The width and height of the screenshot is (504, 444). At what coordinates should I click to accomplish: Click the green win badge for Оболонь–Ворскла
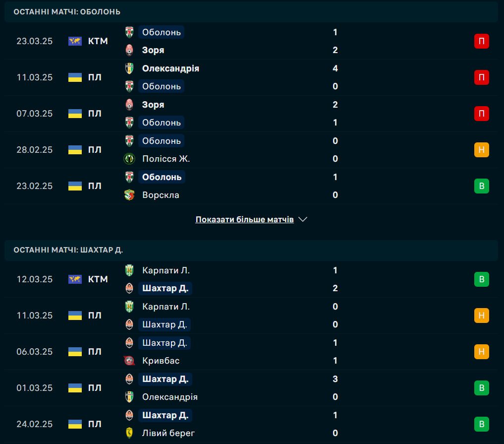click(481, 186)
